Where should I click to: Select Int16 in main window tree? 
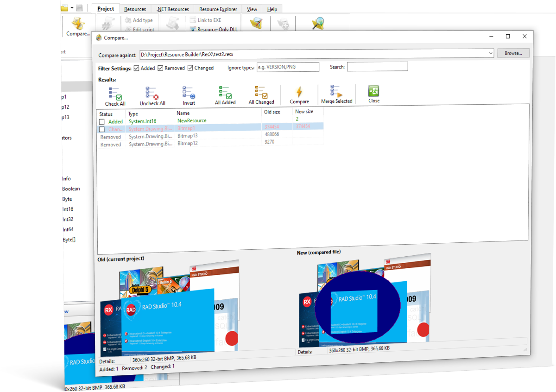click(x=68, y=209)
